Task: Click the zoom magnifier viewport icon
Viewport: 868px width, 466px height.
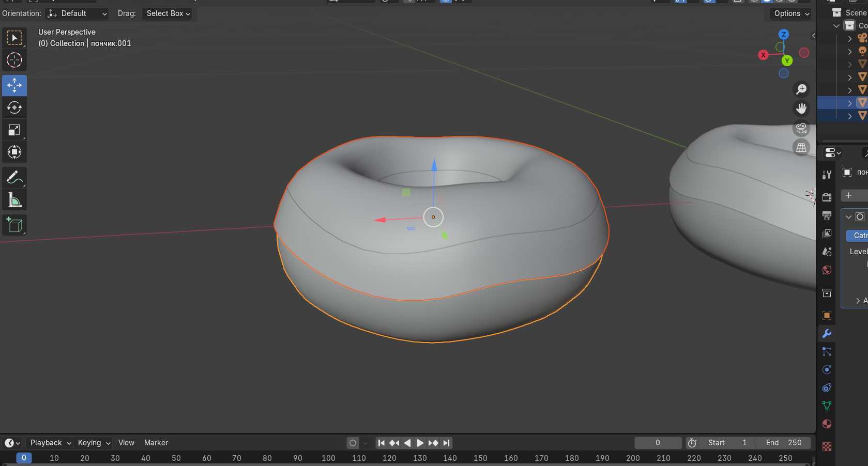Action: click(x=801, y=89)
